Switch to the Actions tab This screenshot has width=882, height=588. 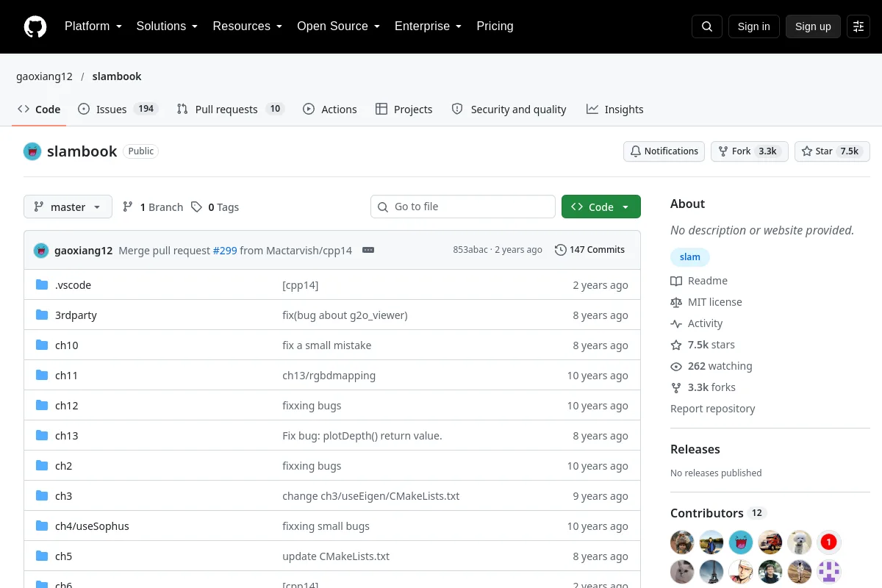click(330, 110)
